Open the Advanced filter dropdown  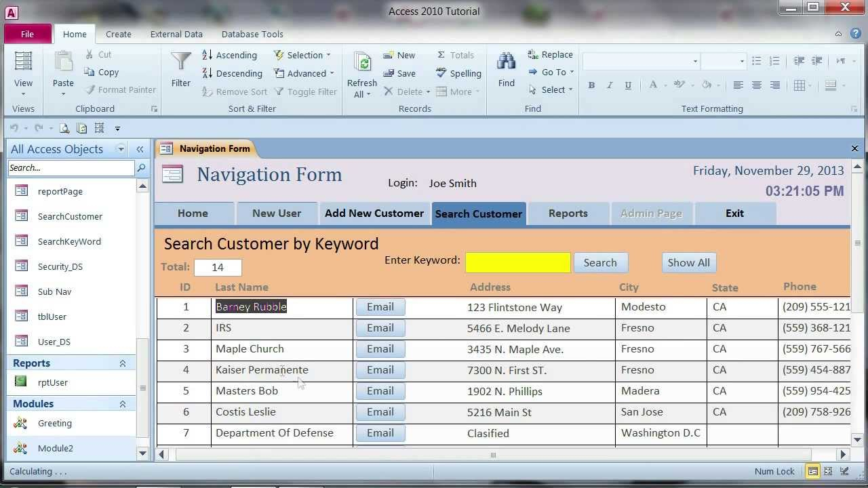click(x=303, y=73)
